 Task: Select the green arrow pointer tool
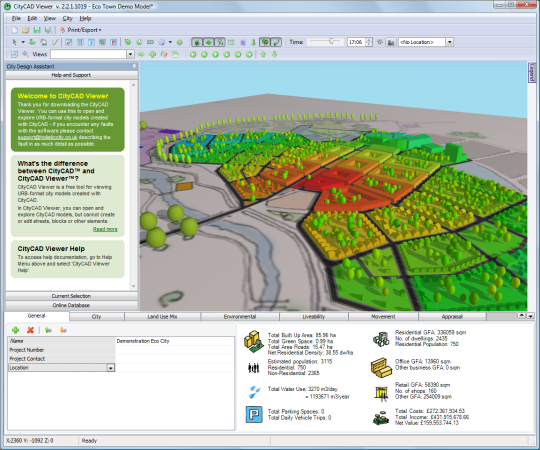(x=14, y=42)
